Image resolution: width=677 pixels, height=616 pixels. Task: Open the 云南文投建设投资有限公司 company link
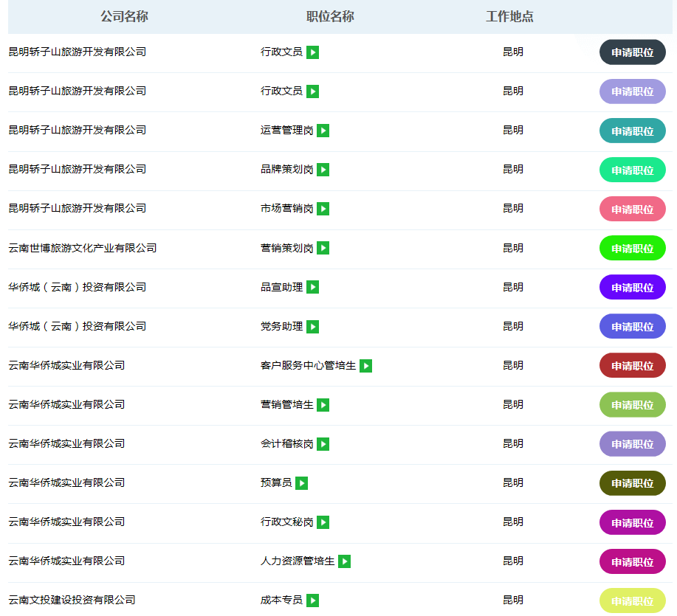point(72,600)
